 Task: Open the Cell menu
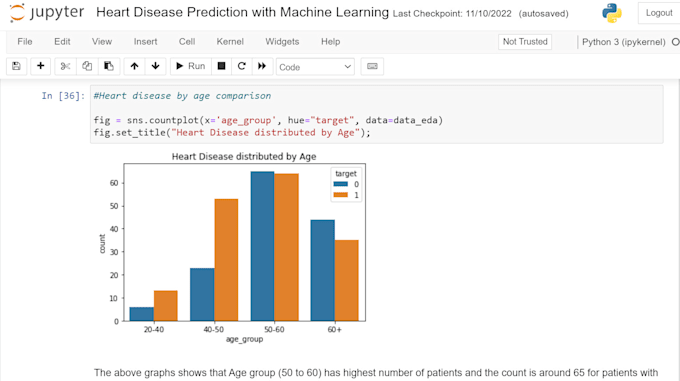[187, 42]
